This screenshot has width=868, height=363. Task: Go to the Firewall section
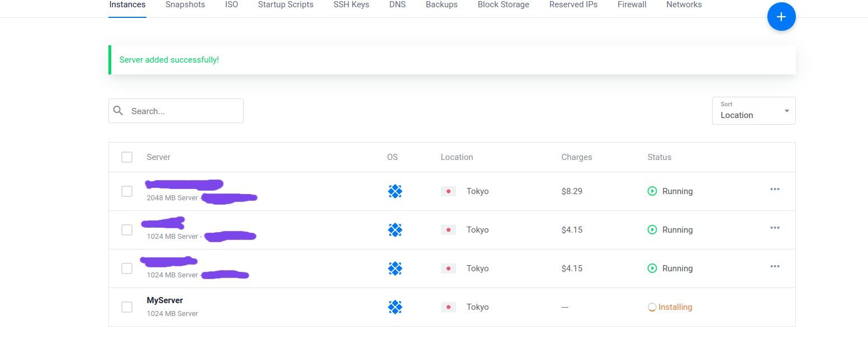click(x=632, y=5)
